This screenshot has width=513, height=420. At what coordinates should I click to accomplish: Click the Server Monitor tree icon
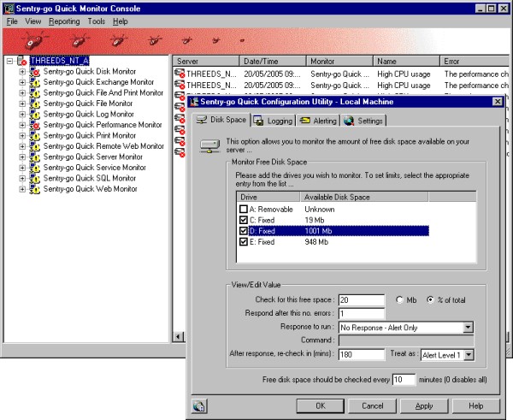pos(34,157)
